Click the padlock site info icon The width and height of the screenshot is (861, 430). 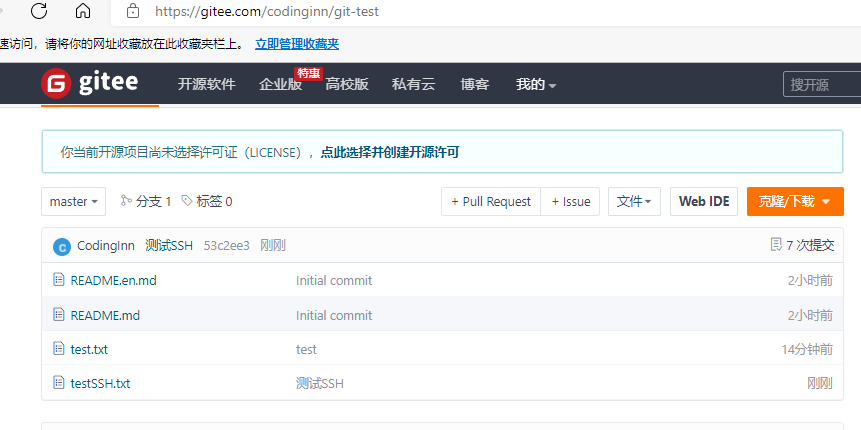tap(132, 10)
